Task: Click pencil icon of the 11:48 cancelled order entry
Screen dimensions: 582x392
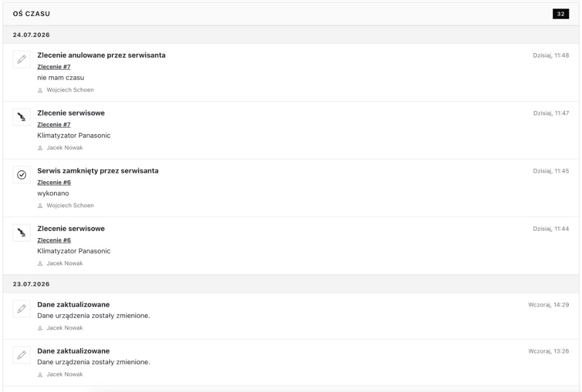Action: point(22,59)
